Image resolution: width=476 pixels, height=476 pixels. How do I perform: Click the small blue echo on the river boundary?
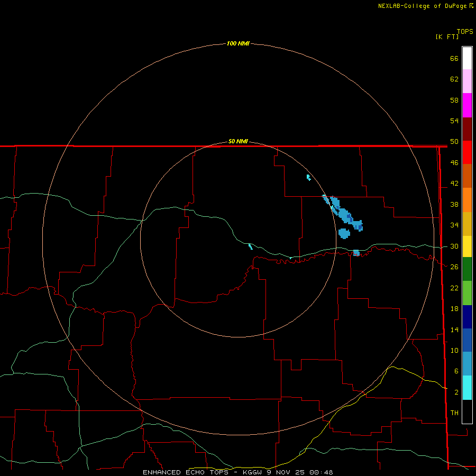[356, 253]
